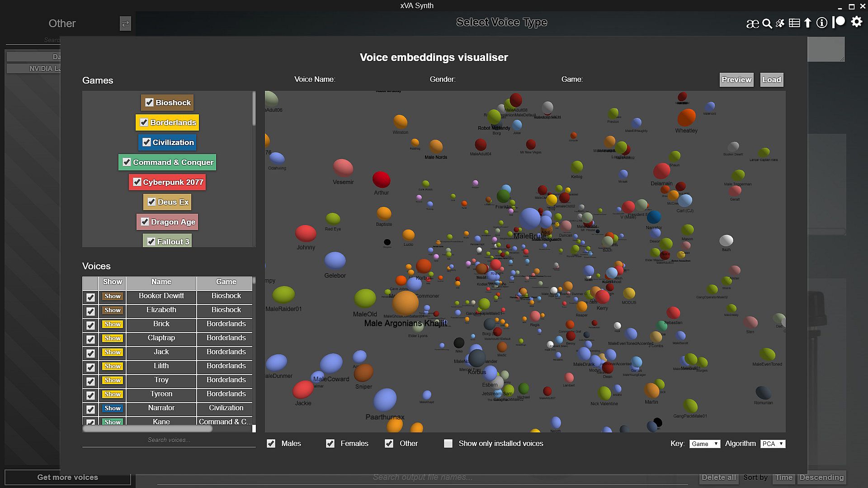
Task: Click the Patreon icon
Action: point(839,22)
